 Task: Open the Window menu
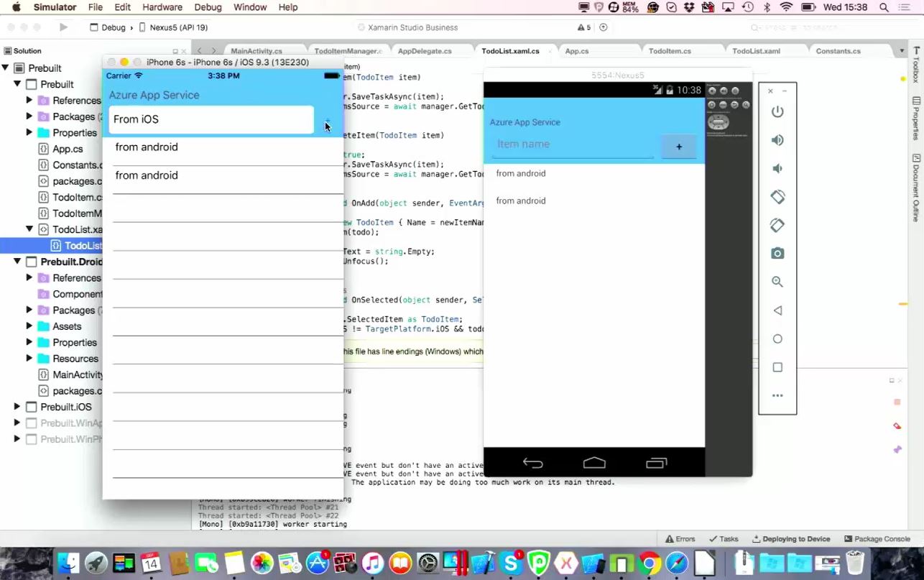tap(250, 7)
